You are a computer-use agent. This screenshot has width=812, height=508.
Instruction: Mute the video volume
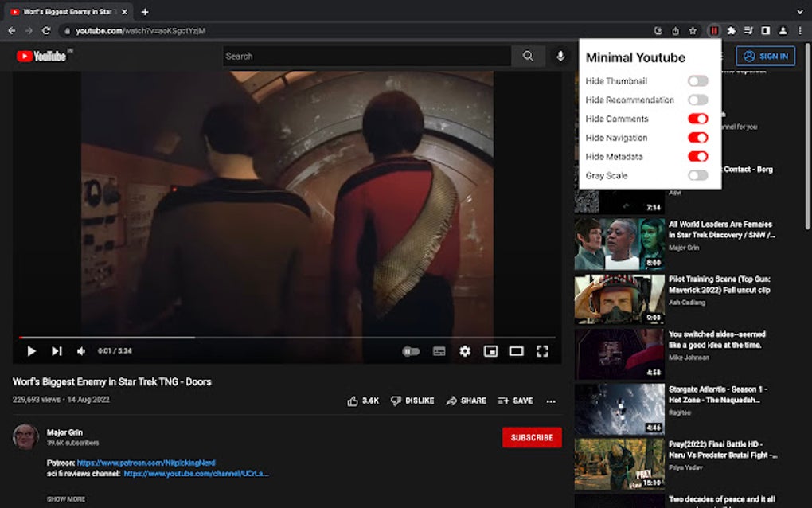[x=80, y=351]
